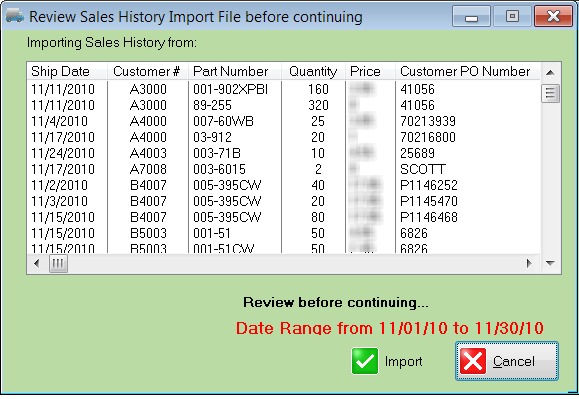
Task: Click the vertical scrollbar thumb
Action: 550,93
